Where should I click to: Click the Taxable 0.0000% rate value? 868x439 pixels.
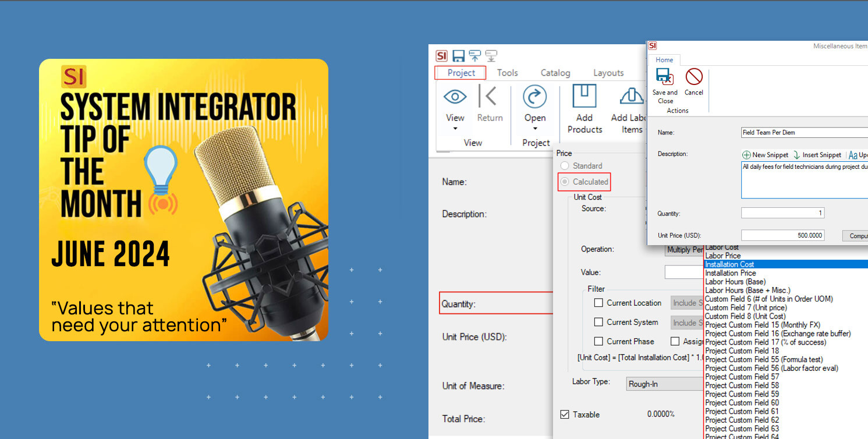(661, 415)
